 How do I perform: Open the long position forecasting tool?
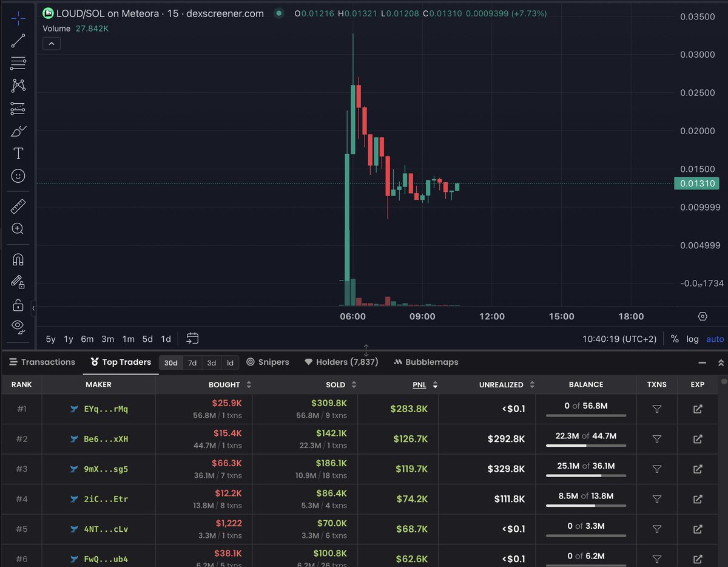point(18,109)
